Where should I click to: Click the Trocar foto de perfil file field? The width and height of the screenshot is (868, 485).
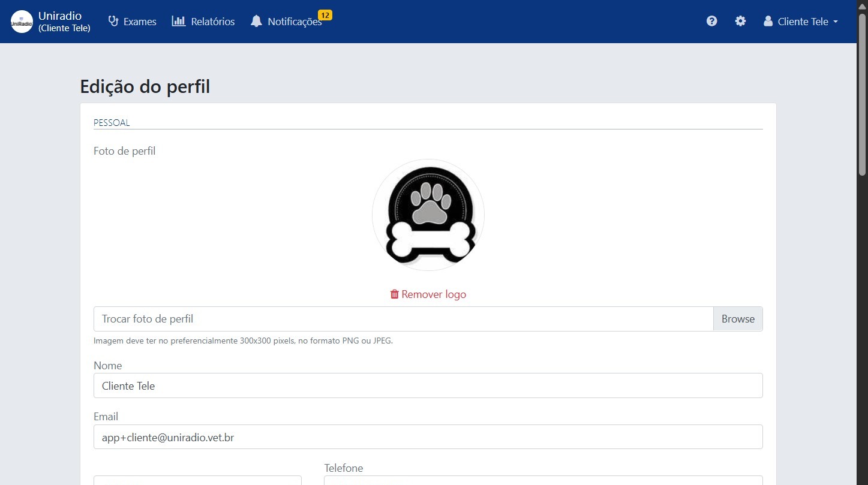click(402, 318)
